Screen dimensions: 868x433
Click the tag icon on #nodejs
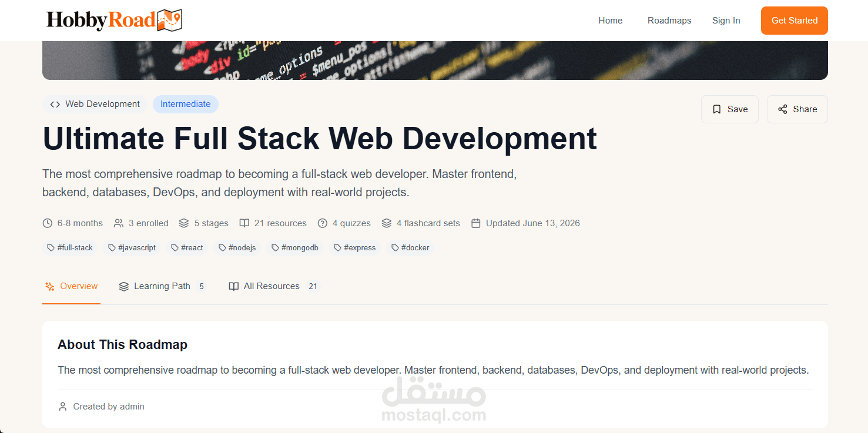point(223,248)
